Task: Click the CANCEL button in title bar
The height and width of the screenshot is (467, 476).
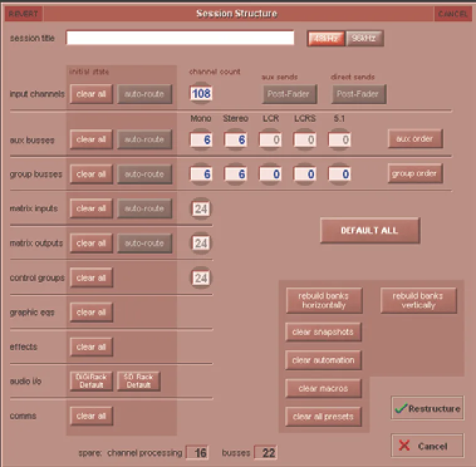Action: pyautogui.click(x=453, y=14)
